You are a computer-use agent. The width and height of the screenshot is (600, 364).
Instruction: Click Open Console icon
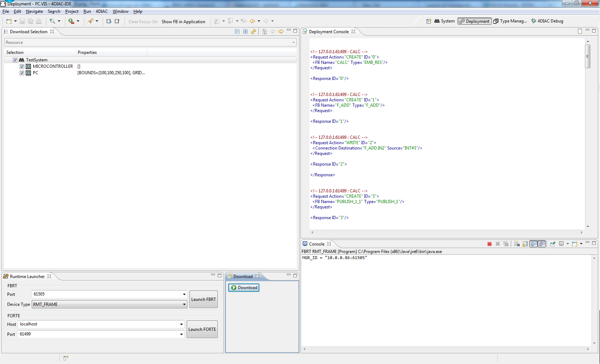pos(575,244)
